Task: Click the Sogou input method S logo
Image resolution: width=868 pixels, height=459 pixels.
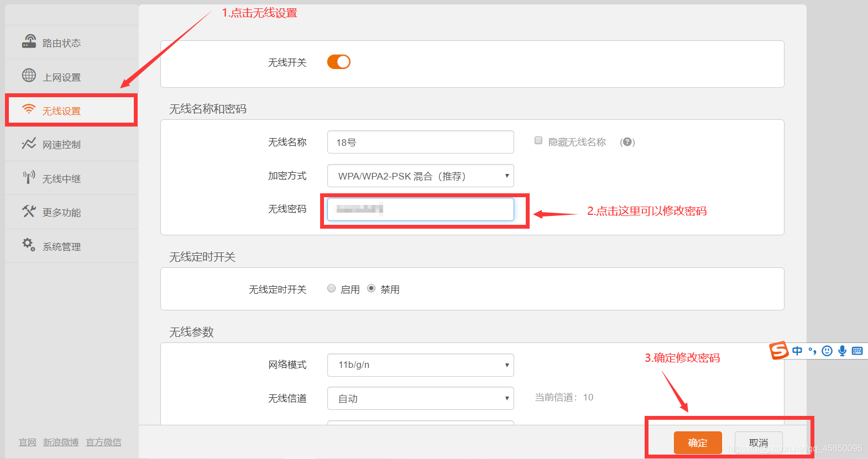Action: tap(779, 350)
